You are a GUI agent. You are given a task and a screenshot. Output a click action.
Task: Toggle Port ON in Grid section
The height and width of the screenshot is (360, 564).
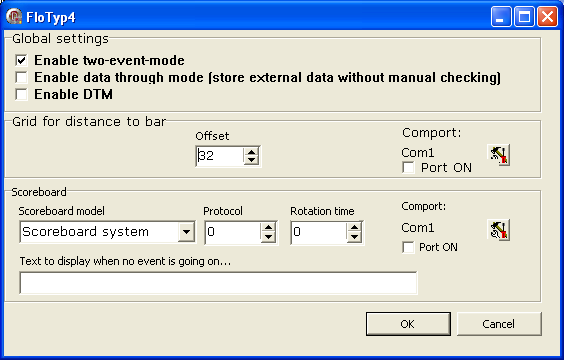[x=408, y=168]
